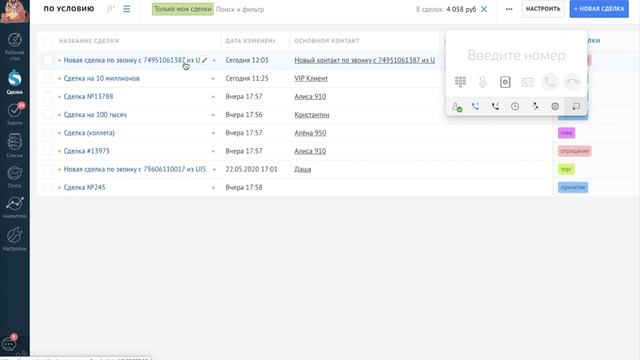The width and height of the screenshot is (640, 360).
Task: Open the Списки lists section in sidebar
Action: pyautogui.click(x=15, y=146)
